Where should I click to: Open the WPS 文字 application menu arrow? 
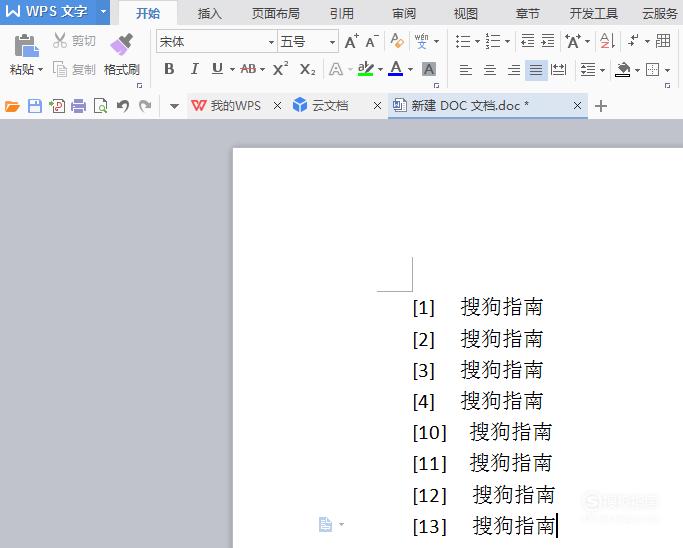[x=103, y=12]
